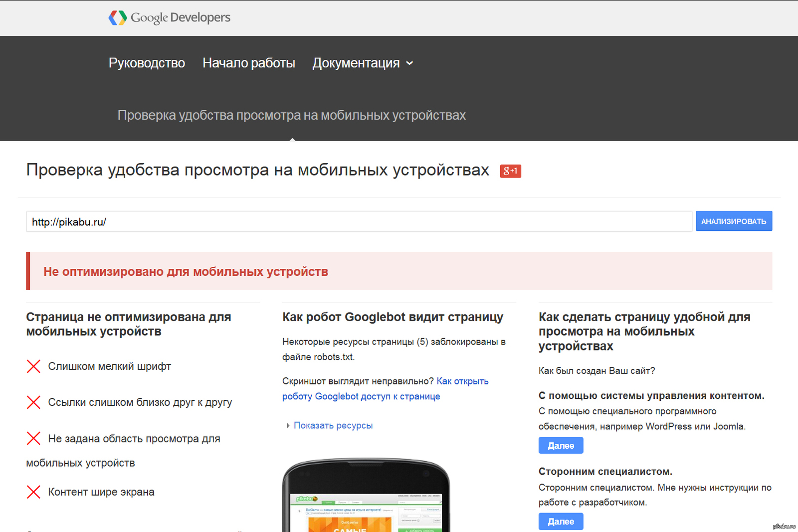
Task: Open the Руководство menu item
Action: click(x=147, y=63)
